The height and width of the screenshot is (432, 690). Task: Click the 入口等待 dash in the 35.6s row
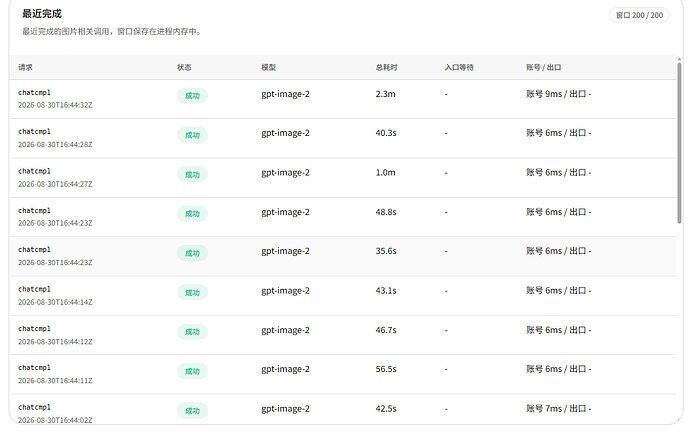point(446,252)
